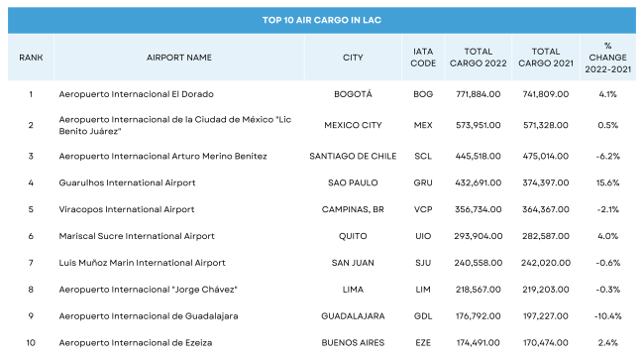644x363 pixels.
Task: Select the GDL IATA code cell
Action: [x=423, y=316]
